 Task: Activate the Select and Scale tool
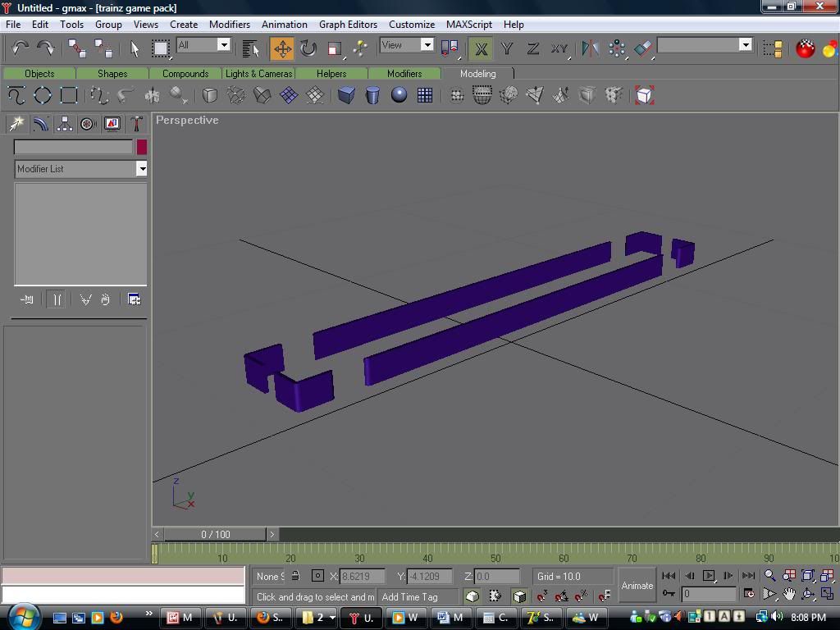click(335, 48)
